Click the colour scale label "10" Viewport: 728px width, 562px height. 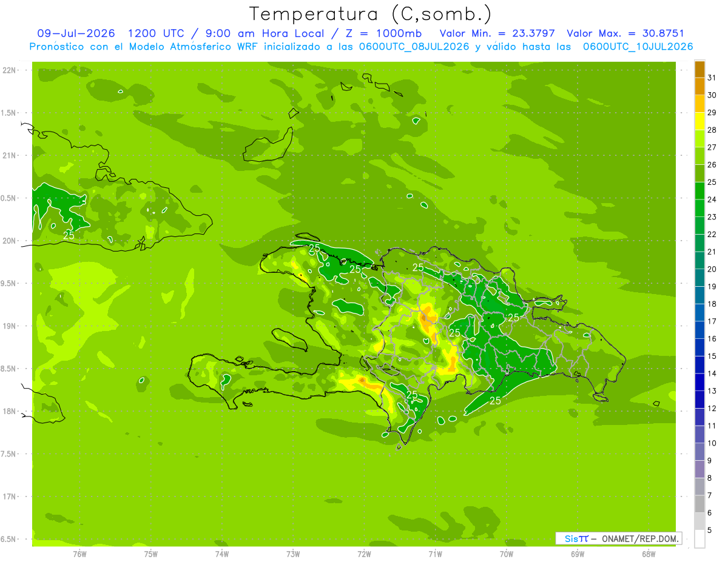712,443
